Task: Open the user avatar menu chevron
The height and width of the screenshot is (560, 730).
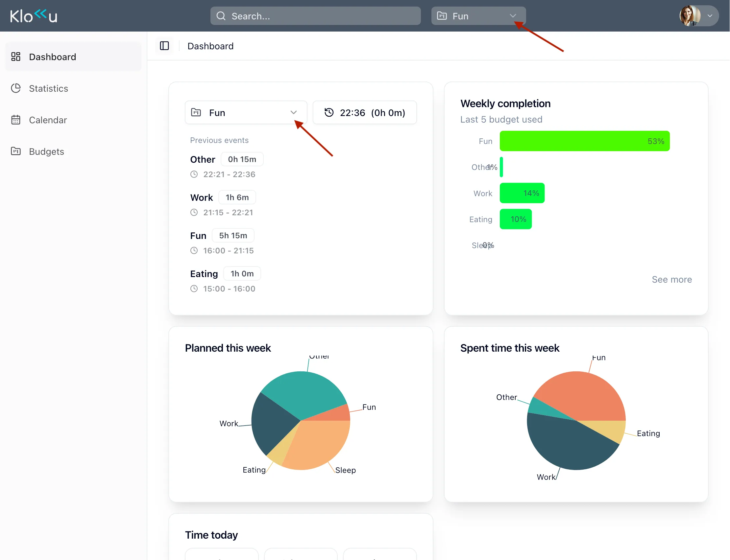Action: [x=710, y=16]
